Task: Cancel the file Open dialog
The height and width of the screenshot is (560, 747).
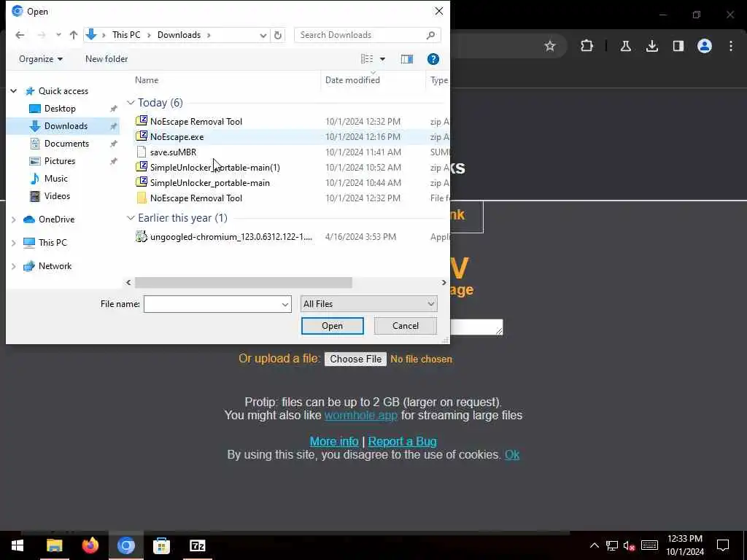Action: (406, 326)
